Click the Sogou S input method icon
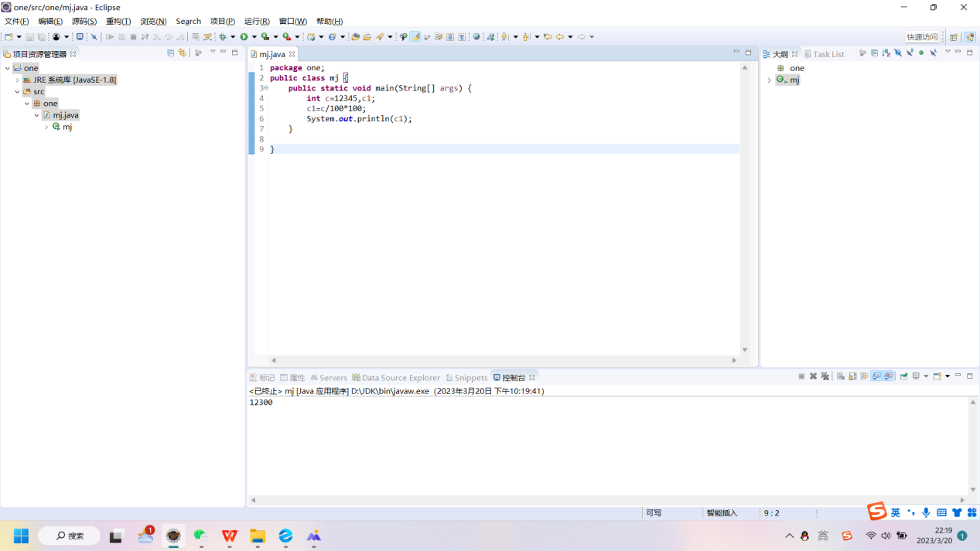Image resolution: width=980 pixels, height=551 pixels. coord(876,511)
